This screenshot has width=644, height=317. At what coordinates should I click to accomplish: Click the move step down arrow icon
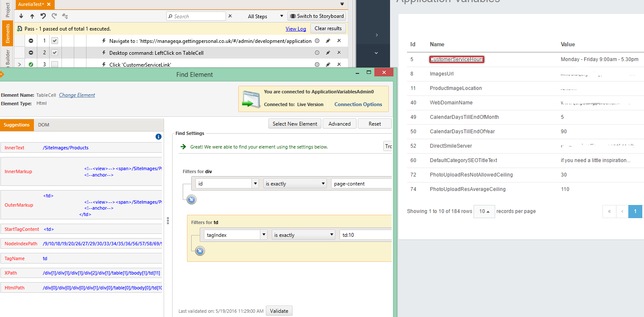click(x=21, y=16)
